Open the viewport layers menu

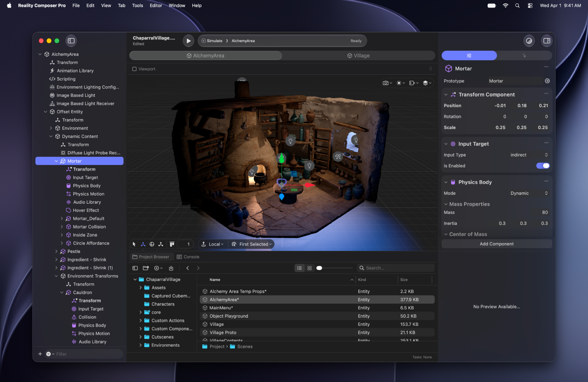427,83
